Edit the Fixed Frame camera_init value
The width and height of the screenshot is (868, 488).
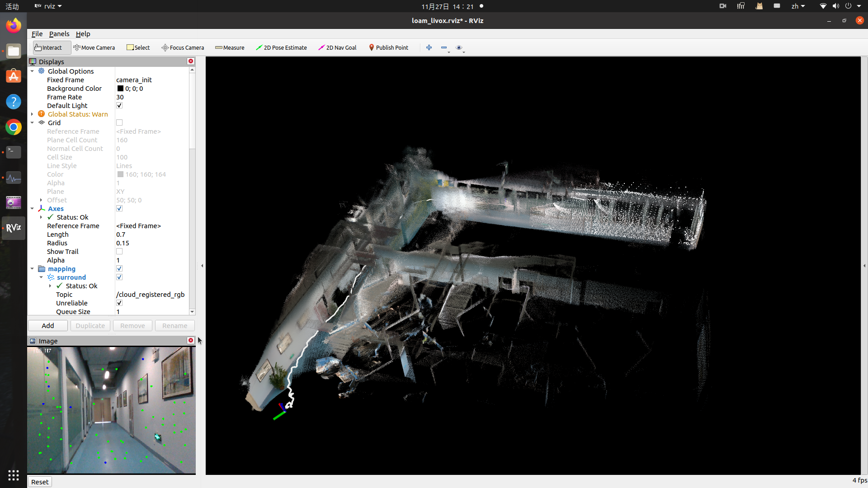[152, 80]
